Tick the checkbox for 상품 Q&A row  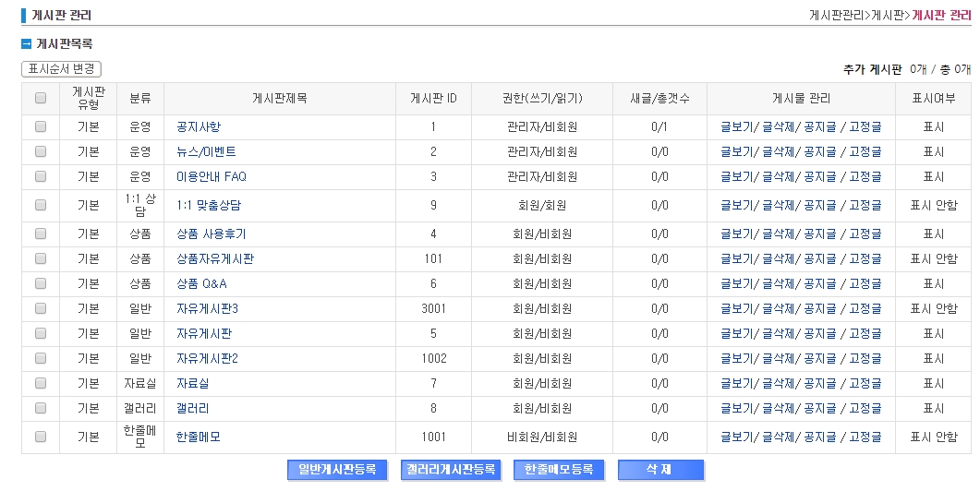tap(41, 283)
